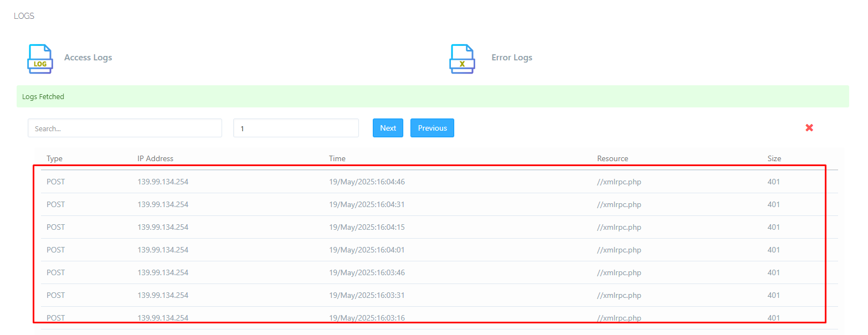The image size is (868, 335).
Task: Open the Error Logs label
Action: (x=511, y=58)
